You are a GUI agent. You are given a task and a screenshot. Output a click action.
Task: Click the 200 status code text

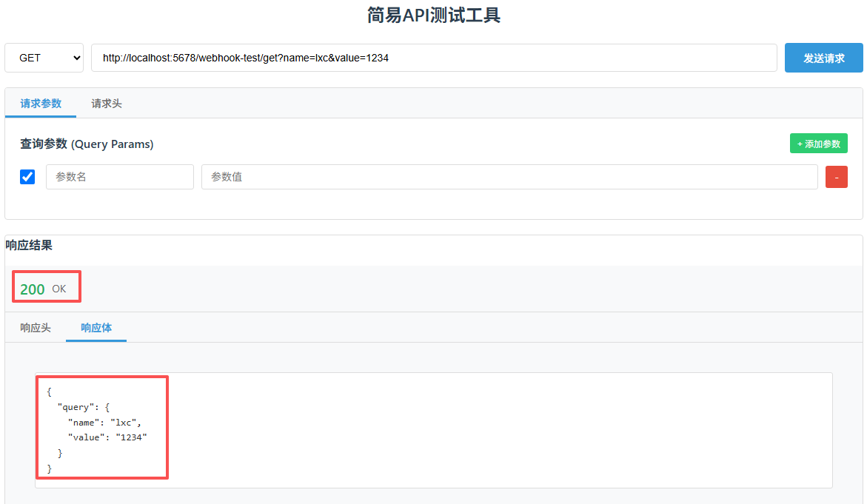33,289
